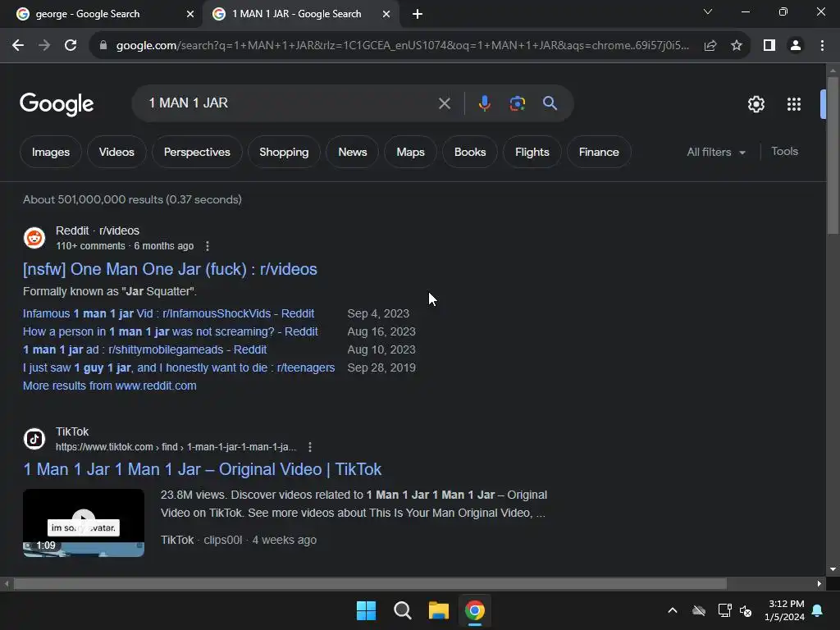Click the TikTok site favicon
Screen dimensions: 840x630
(34, 439)
